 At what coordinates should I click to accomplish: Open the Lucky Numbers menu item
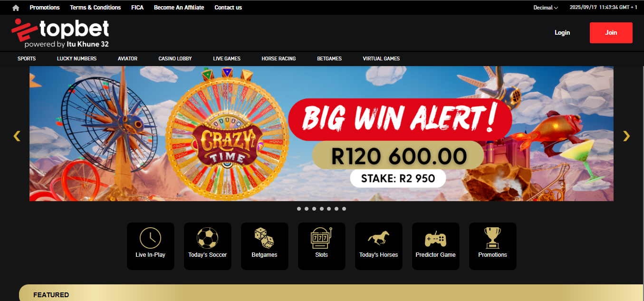coord(77,58)
